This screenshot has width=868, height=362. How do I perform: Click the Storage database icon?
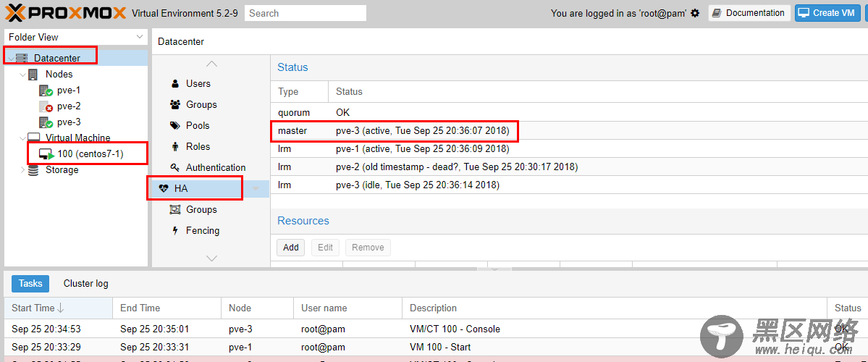click(x=33, y=170)
